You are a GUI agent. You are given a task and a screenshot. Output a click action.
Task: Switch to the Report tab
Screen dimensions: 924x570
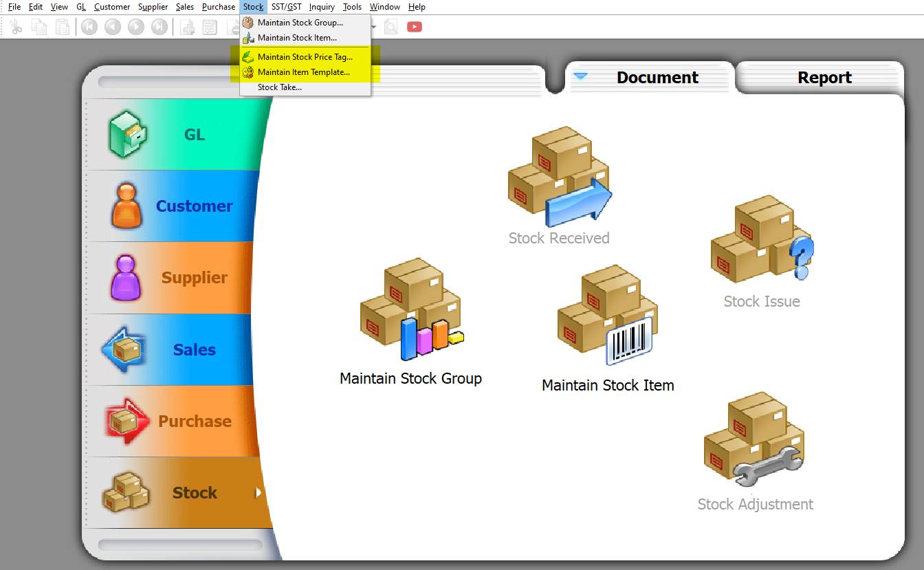point(824,78)
